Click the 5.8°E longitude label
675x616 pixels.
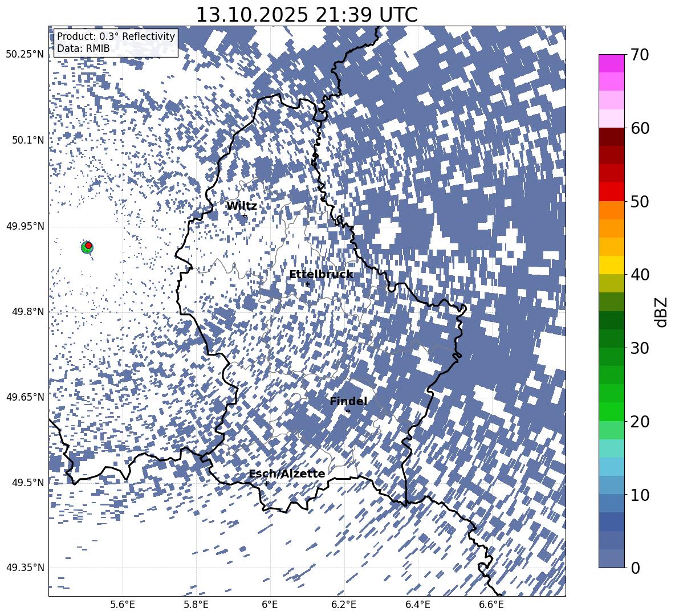[196, 605]
